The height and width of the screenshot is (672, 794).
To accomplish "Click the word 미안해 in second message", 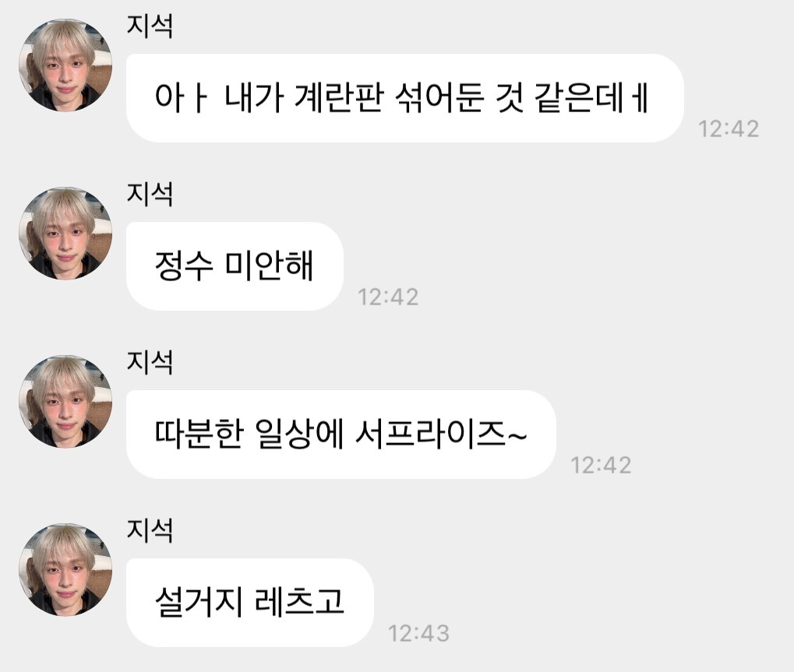I will click(269, 266).
